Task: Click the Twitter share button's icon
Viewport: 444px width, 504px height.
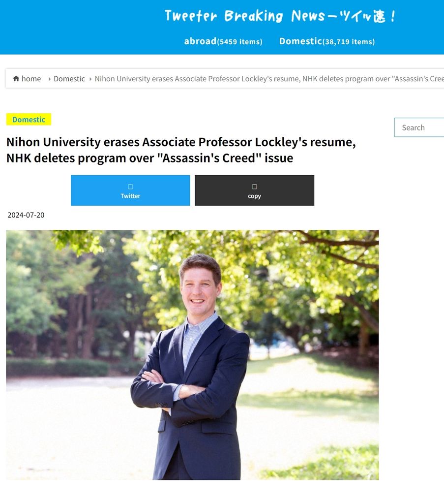Action: [x=130, y=187]
